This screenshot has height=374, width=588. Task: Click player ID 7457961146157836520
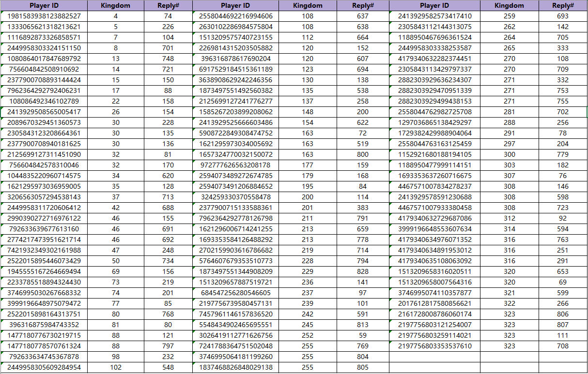point(235,314)
